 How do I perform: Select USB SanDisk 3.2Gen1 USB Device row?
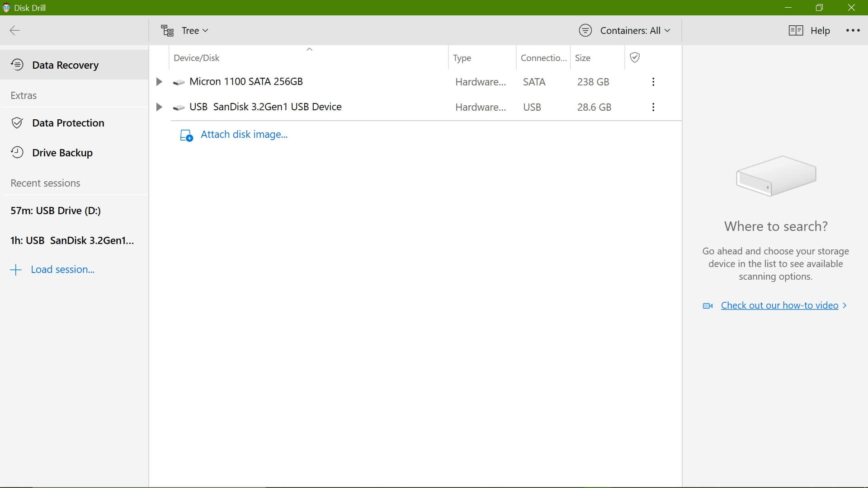[x=415, y=107]
